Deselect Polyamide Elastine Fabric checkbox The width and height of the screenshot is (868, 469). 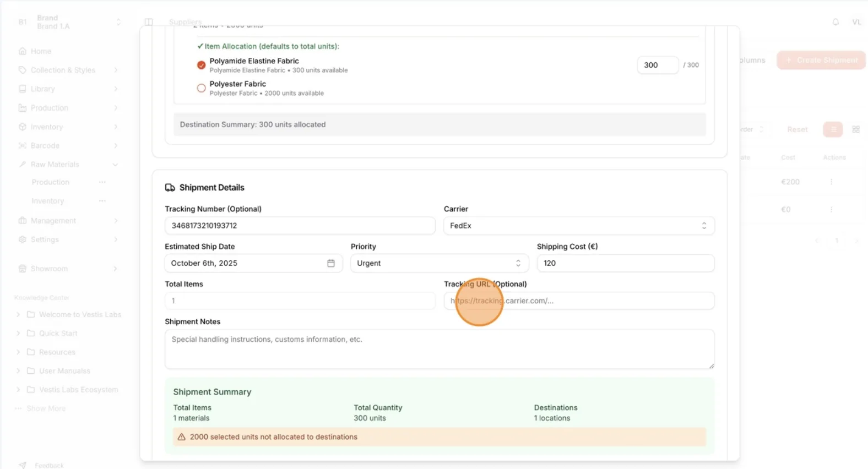tap(202, 65)
